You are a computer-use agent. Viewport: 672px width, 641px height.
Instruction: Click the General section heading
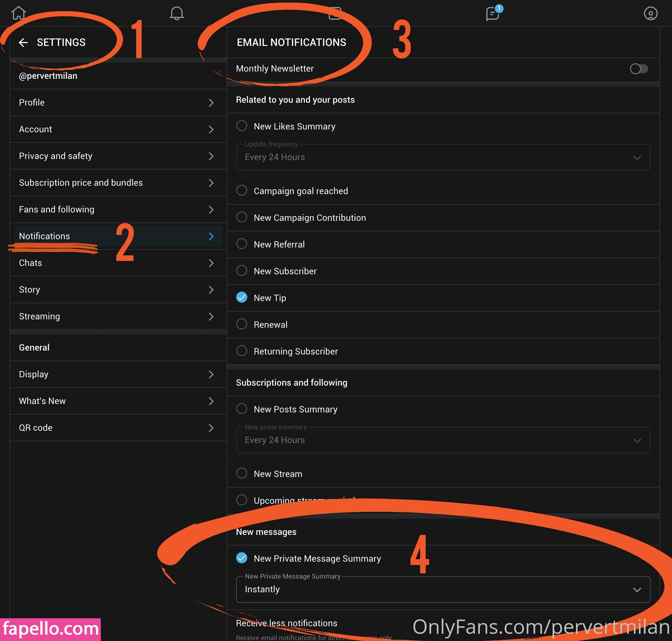click(x=34, y=347)
